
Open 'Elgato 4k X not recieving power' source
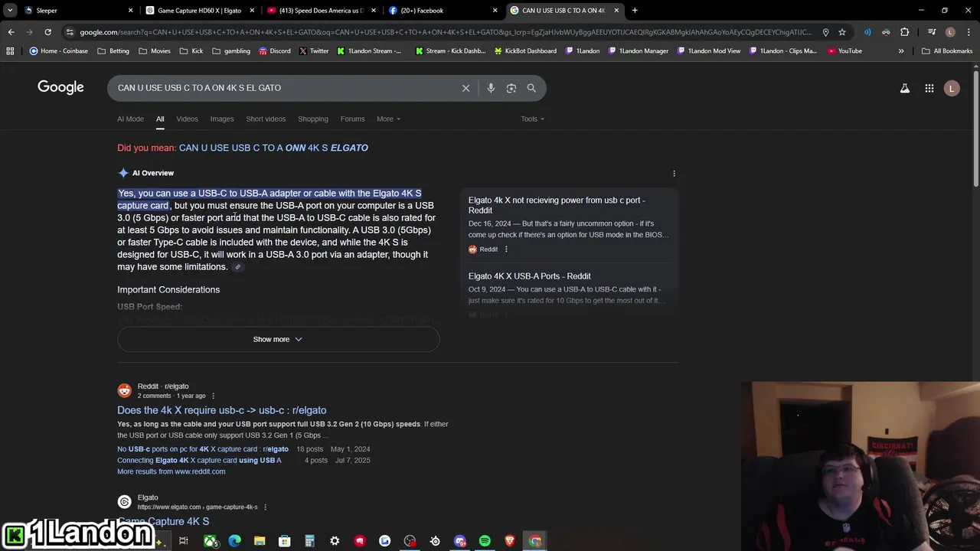tap(557, 205)
